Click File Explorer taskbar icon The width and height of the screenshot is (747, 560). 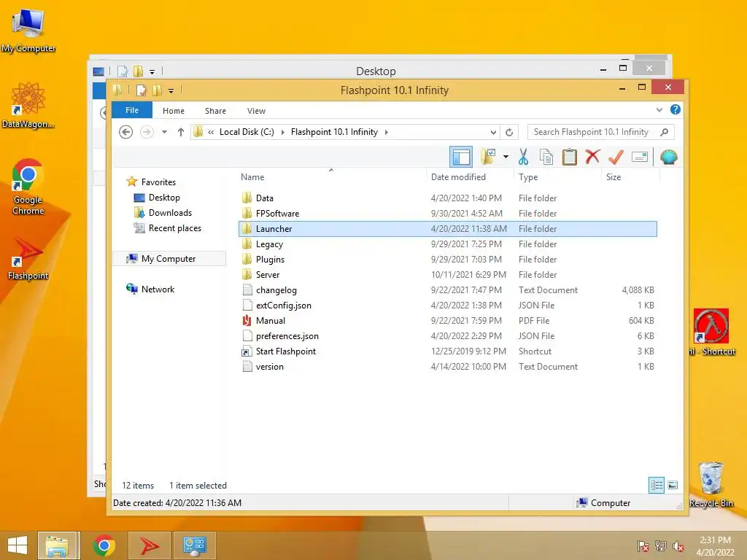(x=57, y=545)
